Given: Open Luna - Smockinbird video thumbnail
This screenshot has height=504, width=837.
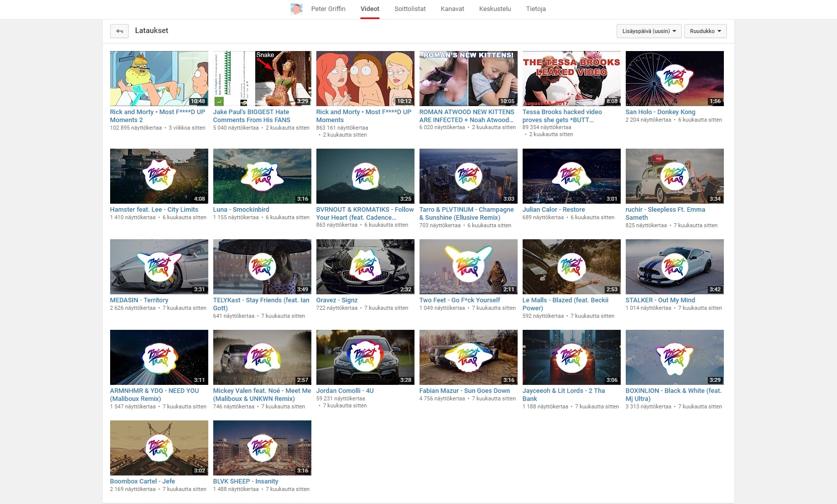Looking at the screenshot, I should pyautogui.click(x=262, y=176).
